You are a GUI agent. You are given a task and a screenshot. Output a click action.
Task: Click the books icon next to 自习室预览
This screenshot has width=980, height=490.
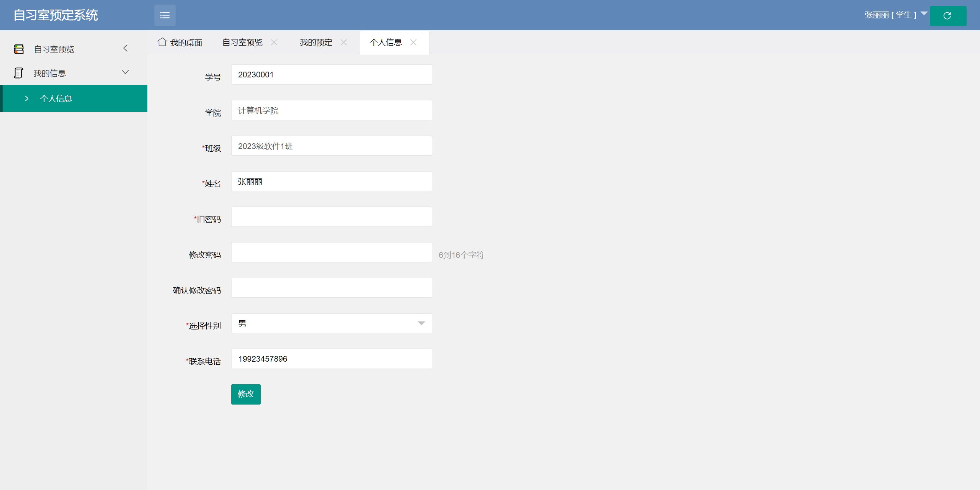click(18, 49)
